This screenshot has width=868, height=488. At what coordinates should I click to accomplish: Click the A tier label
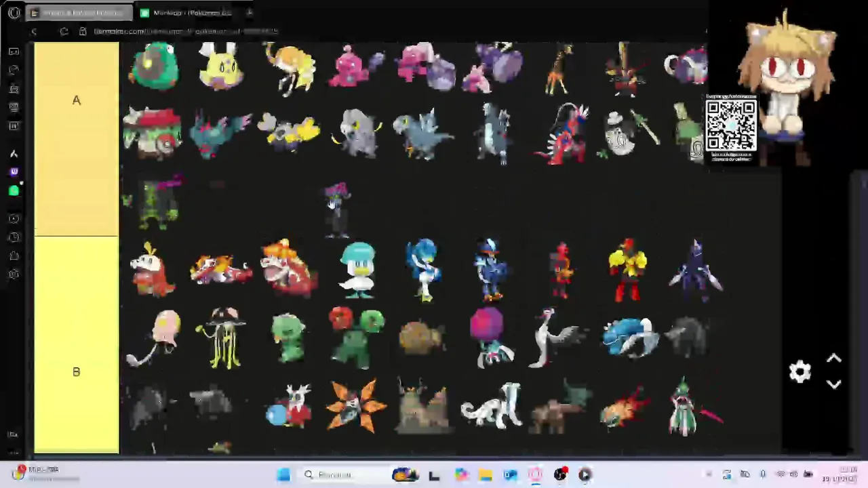tap(77, 100)
